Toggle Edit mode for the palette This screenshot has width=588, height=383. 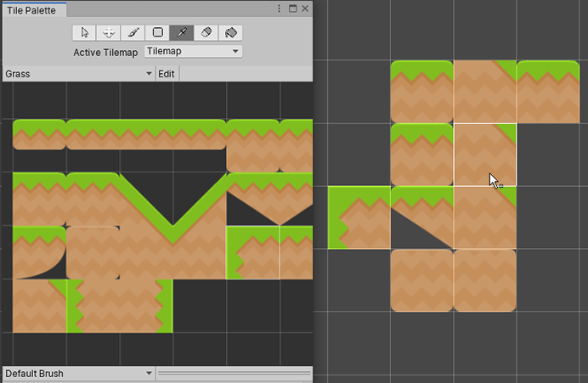[x=167, y=74]
